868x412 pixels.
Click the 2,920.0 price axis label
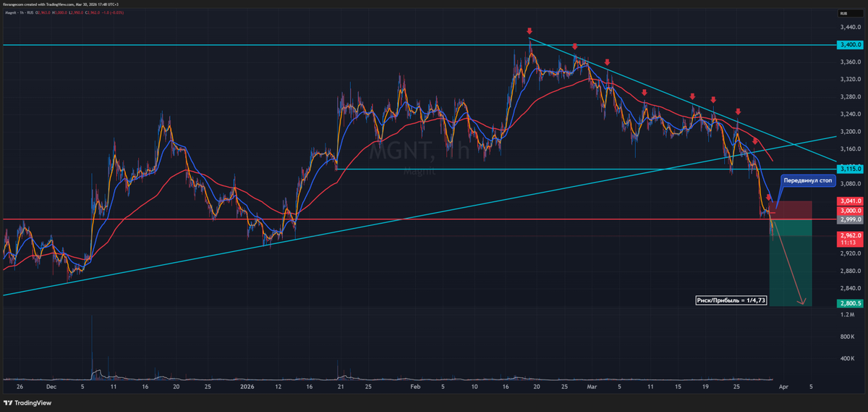point(851,253)
